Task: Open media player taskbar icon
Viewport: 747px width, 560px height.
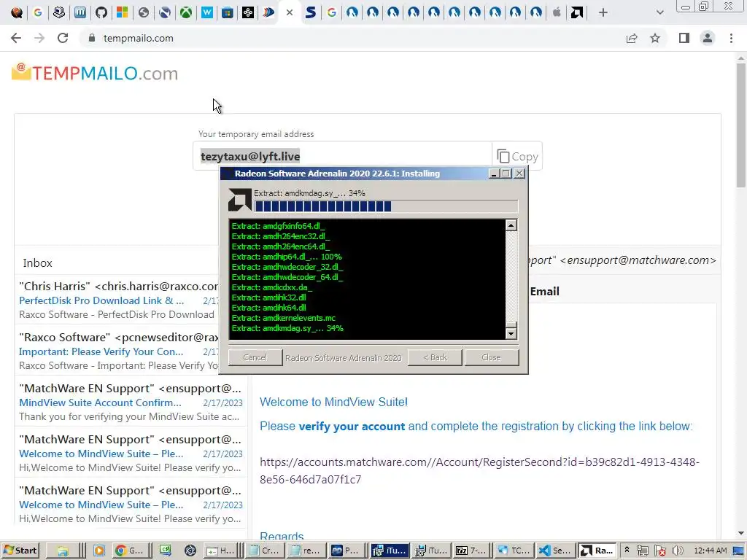Action: [99, 551]
